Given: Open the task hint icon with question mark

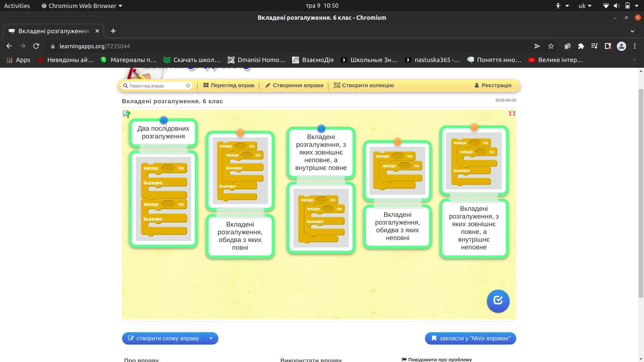Looking at the screenshot, I should point(126,114).
